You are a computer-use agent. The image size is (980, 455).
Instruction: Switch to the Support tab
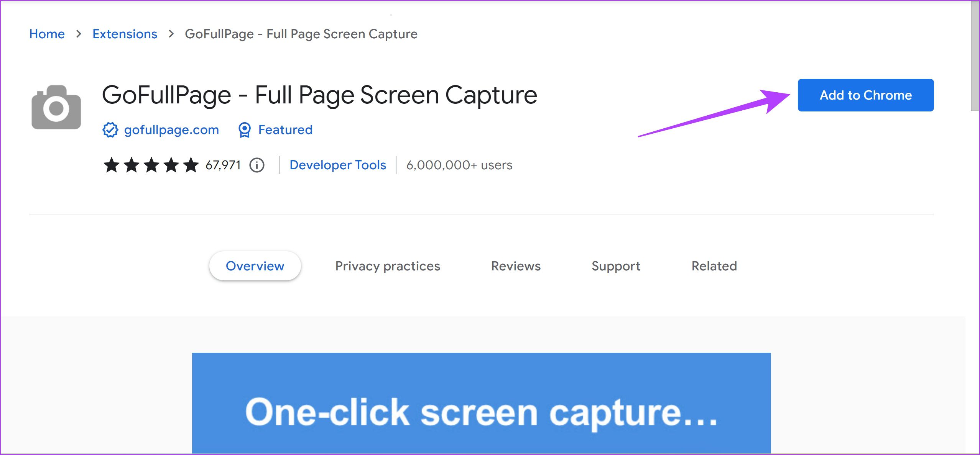click(x=616, y=266)
